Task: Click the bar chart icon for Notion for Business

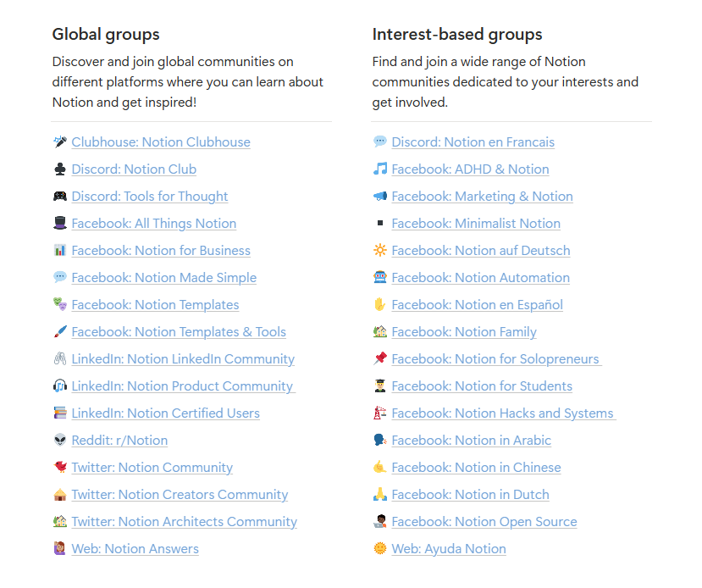Action: tap(59, 251)
